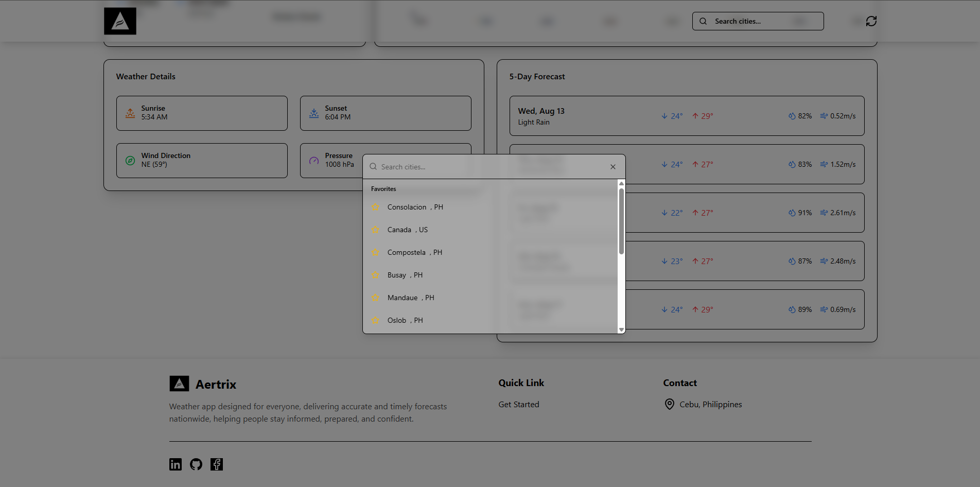Viewport: 980px width, 487px height.
Task: Click the Cebu location pin icon
Action: (x=669, y=404)
